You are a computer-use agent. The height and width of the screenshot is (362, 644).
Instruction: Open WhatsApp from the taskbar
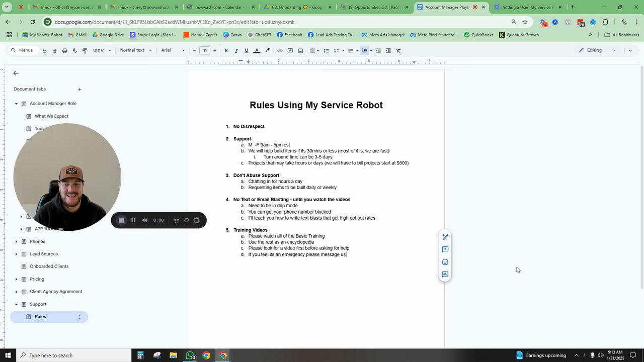(190, 355)
